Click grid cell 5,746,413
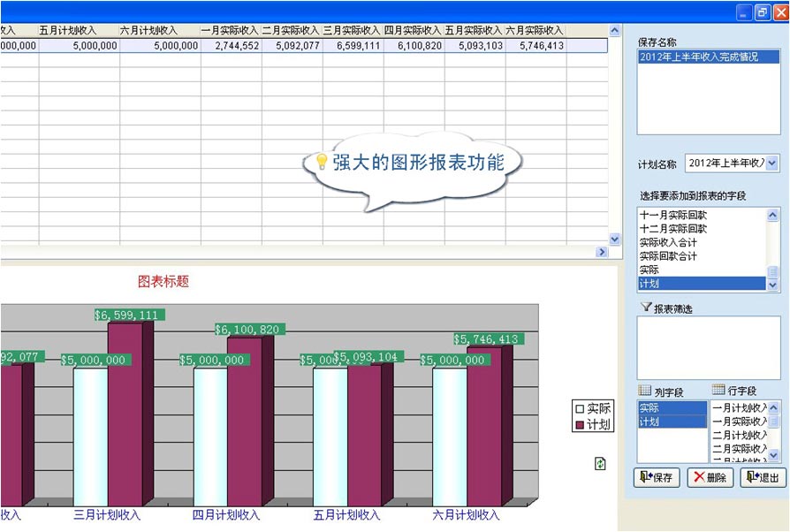Image resolution: width=790 pixels, height=532 pixels. (x=536, y=46)
